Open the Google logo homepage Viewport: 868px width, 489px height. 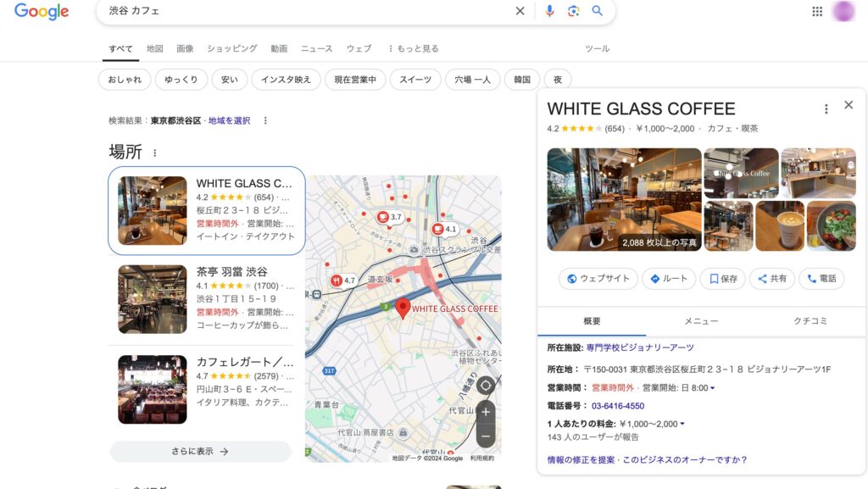coord(42,11)
